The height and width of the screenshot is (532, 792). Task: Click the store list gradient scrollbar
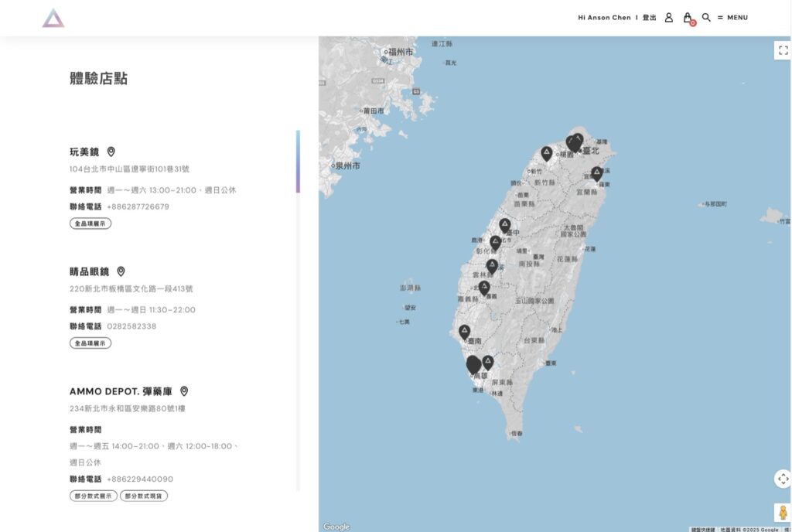pyautogui.click(x=298, y=162)
